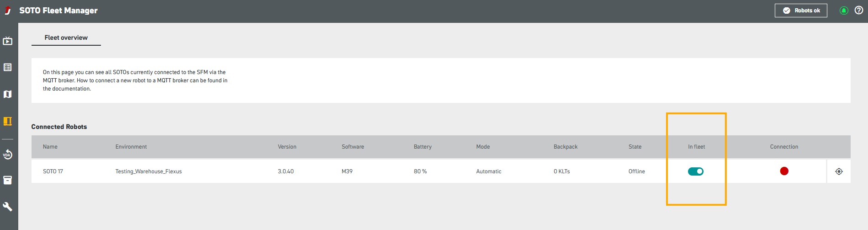Screen dimensions: 868x230
Task: Select the orange fleet overview sidebar icon
Action: click(x=8, y=121)
